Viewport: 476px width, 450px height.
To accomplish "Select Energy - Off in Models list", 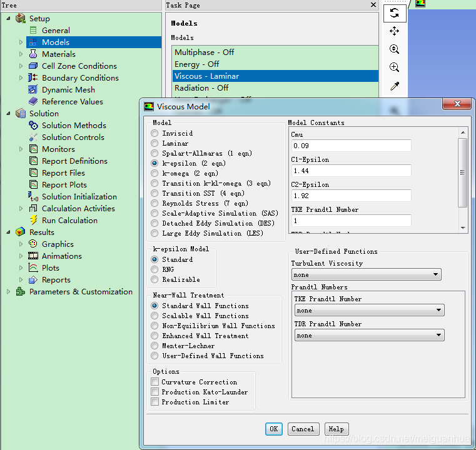I will pyautogui.click(x=196, y=64).
